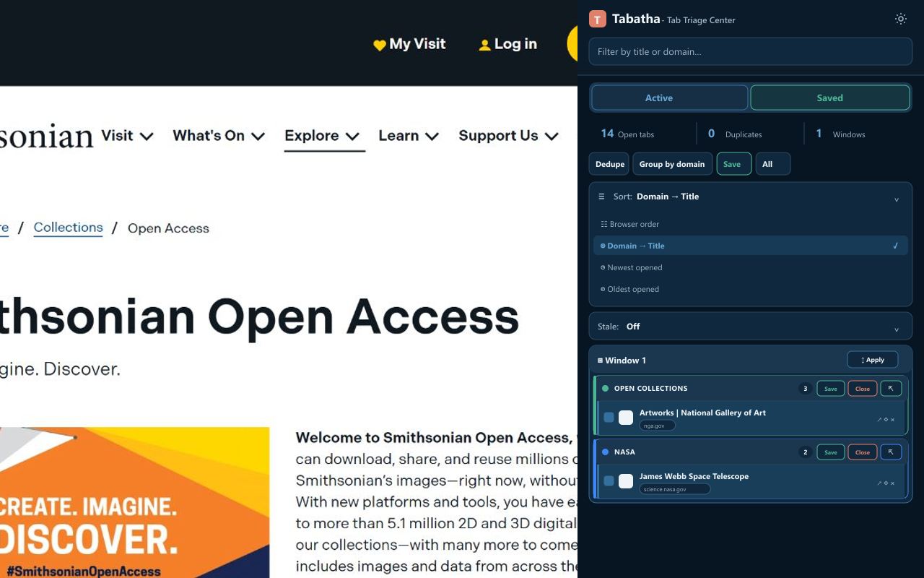Click the green dot of OPEN COLLECTIONS group

tap(605, 389)
